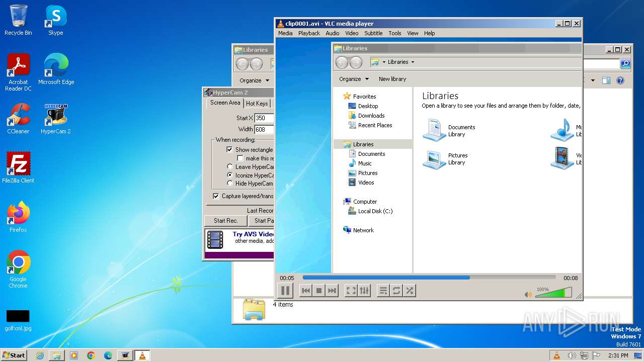
Task: Click the VLC cone icon in the system tray
Action: tap(556, 355)
